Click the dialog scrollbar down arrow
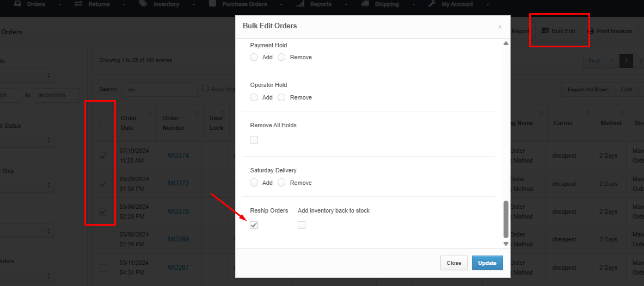This screenshot has width=644, height=286. tap(506, 244)
